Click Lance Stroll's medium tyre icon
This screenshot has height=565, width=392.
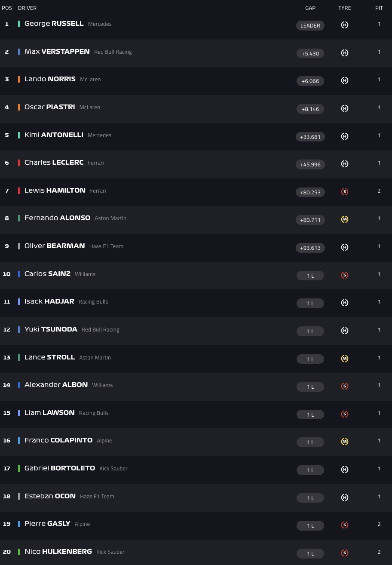pyautogui.click(x=344, y=359)
